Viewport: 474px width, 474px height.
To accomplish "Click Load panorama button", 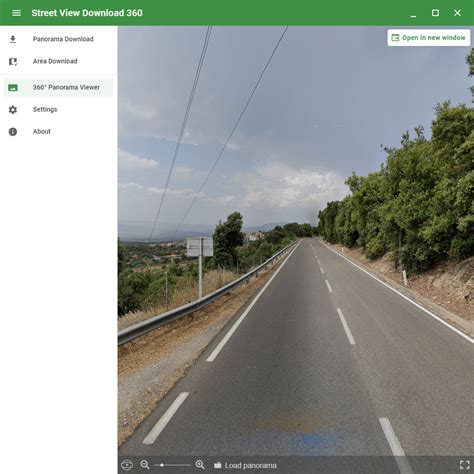I will click(245, 465).
